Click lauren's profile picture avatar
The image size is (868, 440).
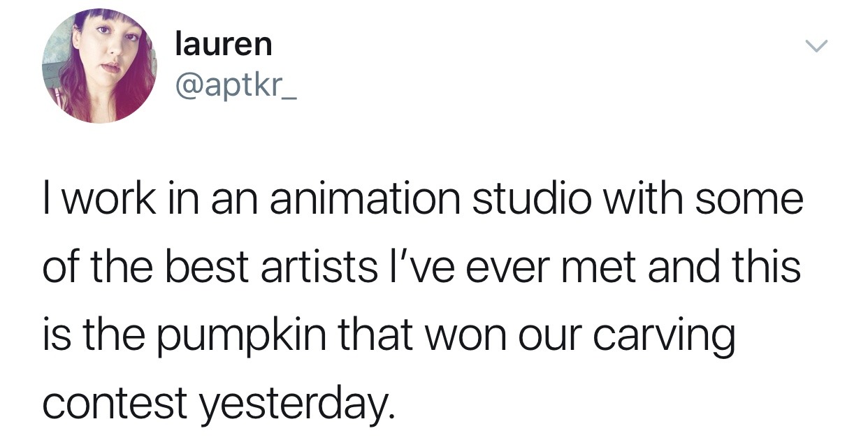(99, 66)
